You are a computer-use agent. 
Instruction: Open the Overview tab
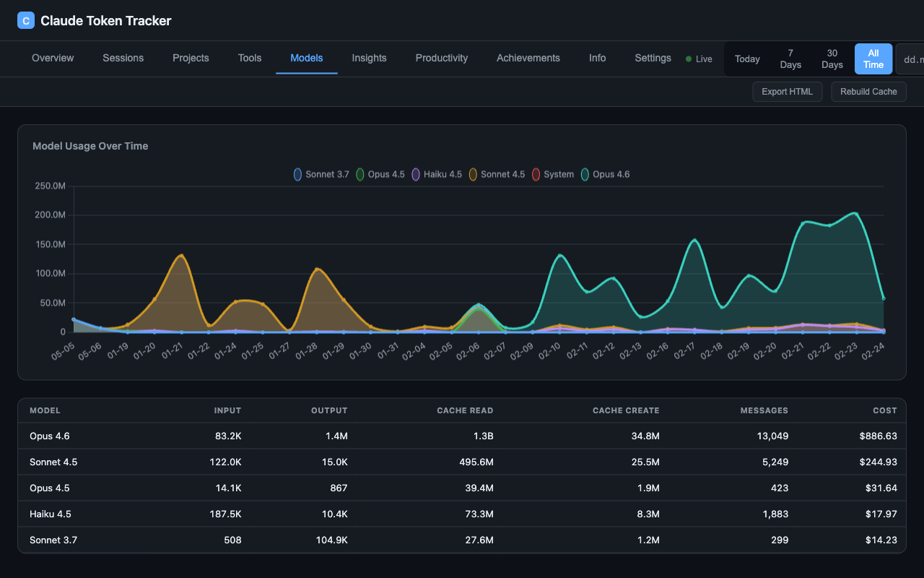pos(53,58)
